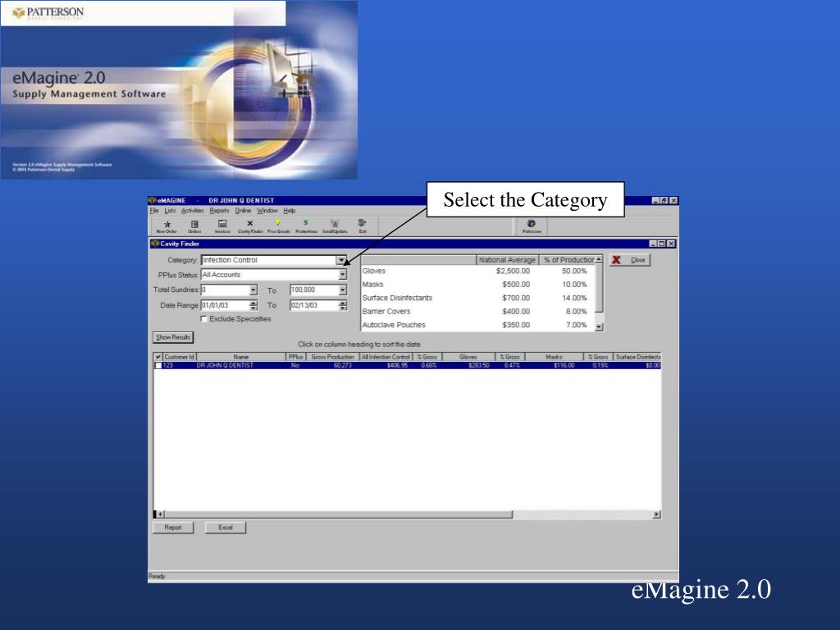The width and height of the screenshot is (840, 630).
Task: Open the Online menu
Action: coord(243,211)
